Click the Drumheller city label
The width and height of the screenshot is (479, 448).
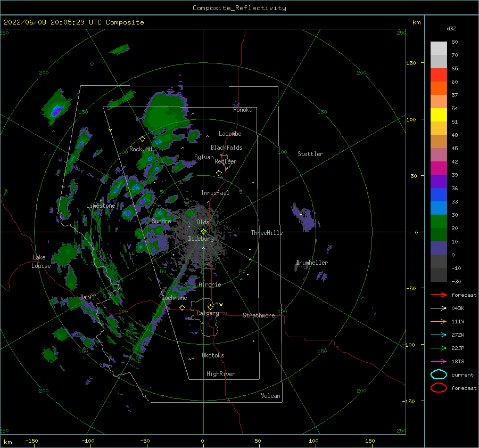coord(311,263)
